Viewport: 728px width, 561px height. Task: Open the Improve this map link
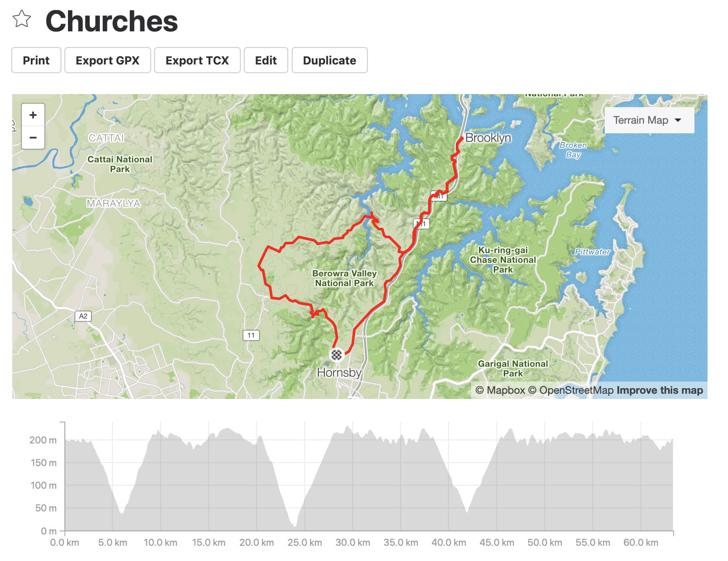coord(660,390)
